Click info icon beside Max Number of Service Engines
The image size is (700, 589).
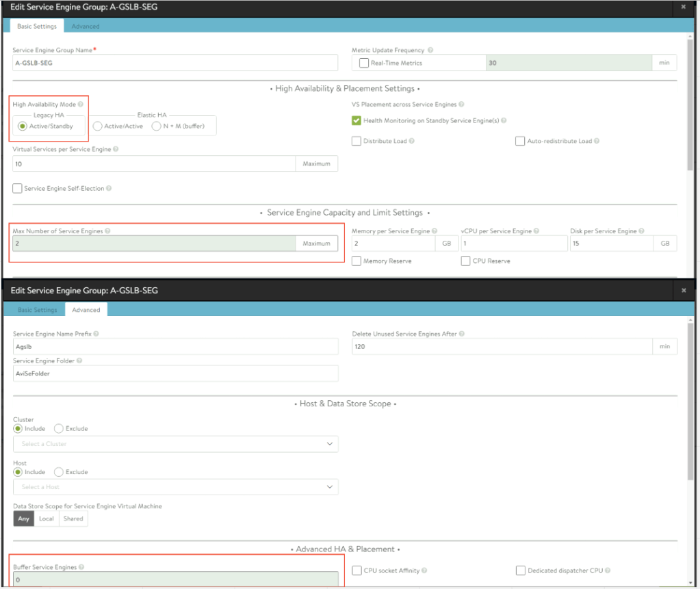107,231
